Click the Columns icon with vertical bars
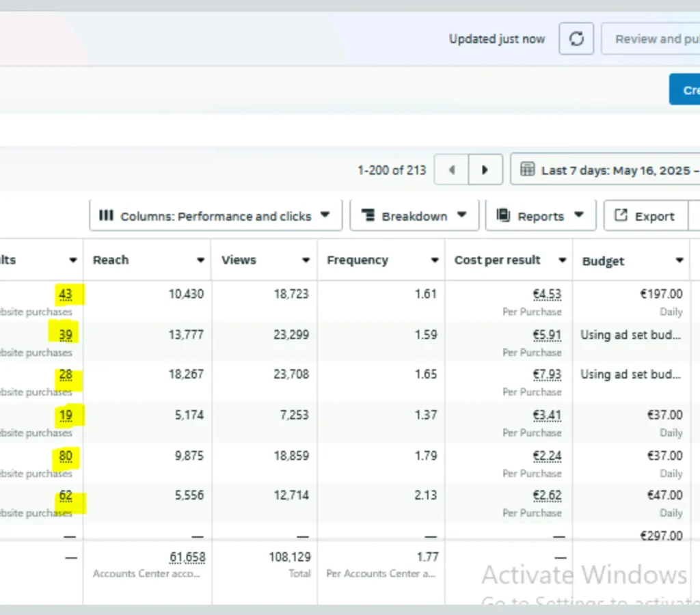Image resolution: width=700 pixels, height=615 pixels. point(106,216)
